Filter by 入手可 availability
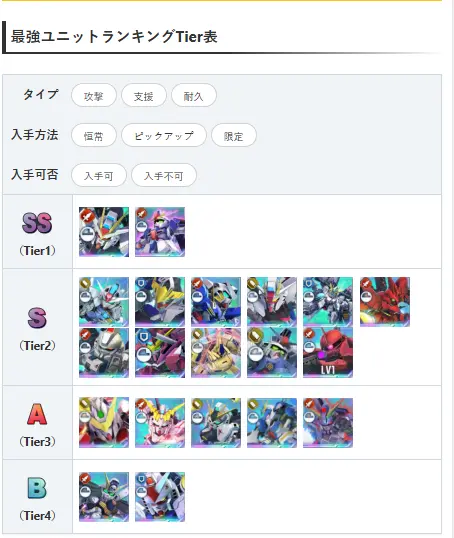 point(98,175)
